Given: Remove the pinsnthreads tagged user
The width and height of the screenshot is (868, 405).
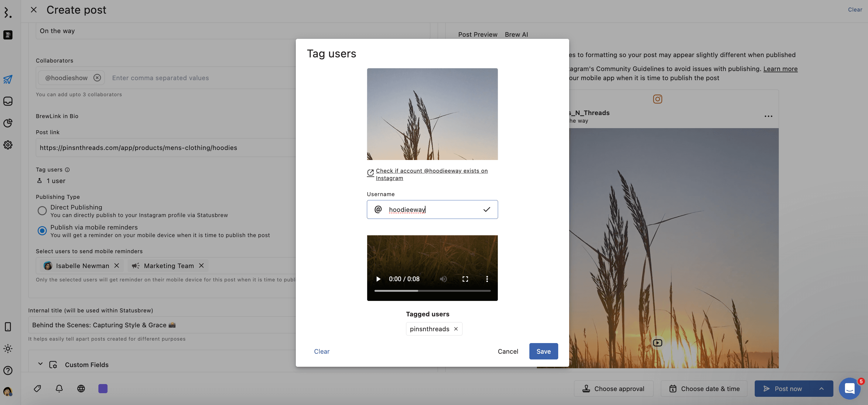Looking at the screenshot, I should tap(456, 329).
